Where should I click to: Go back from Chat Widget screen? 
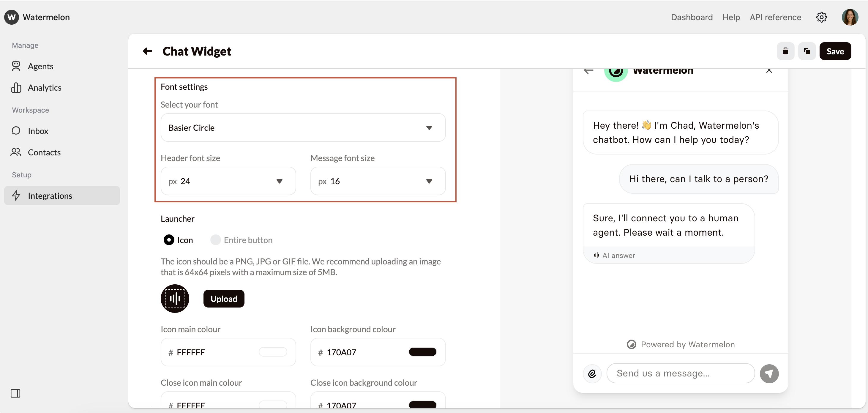(147, 51)
